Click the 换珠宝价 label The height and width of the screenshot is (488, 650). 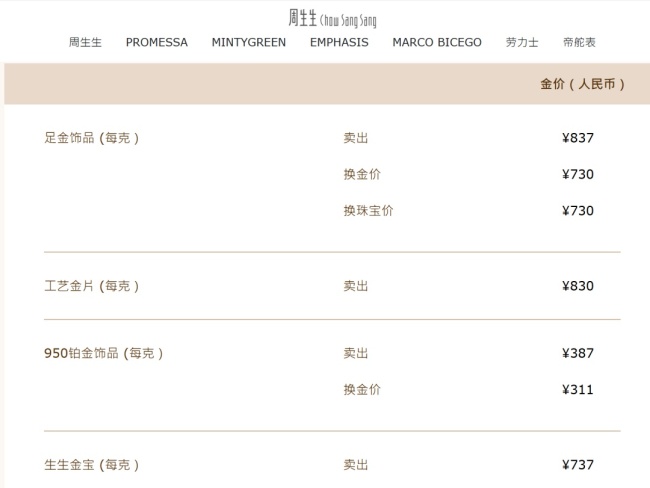(x=369, y=211)
